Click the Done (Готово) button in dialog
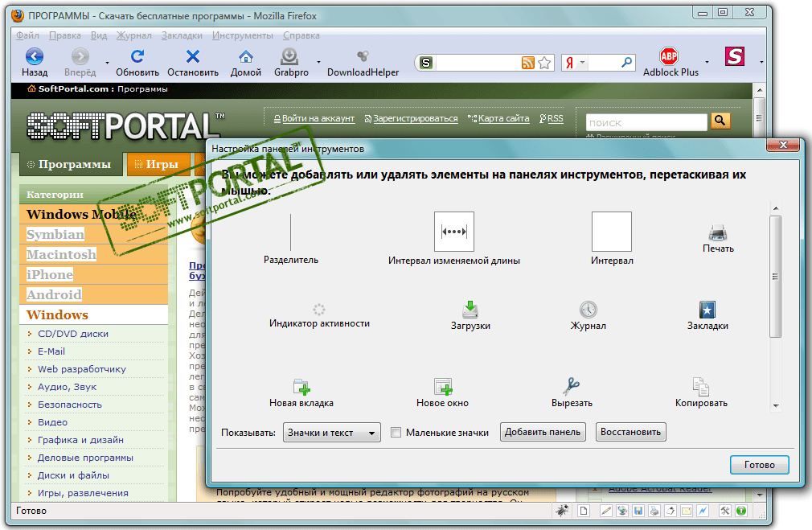 (x=759, y=465)
